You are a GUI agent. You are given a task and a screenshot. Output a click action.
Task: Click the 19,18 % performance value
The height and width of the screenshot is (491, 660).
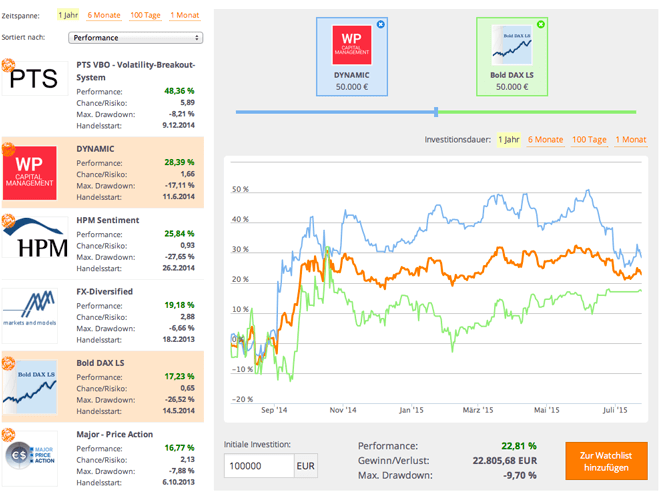(x=179, y=305)
